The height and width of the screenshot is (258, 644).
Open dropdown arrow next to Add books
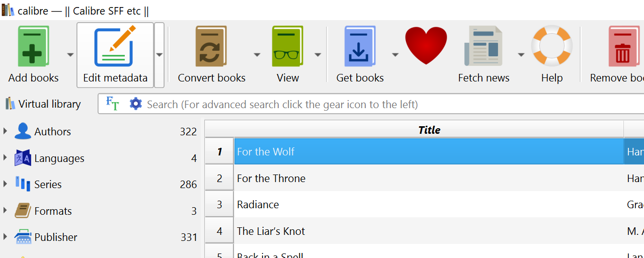tap(70, 55)
